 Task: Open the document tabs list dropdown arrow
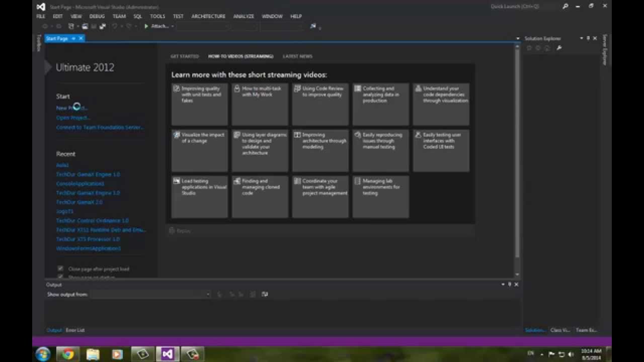[518, 39]
